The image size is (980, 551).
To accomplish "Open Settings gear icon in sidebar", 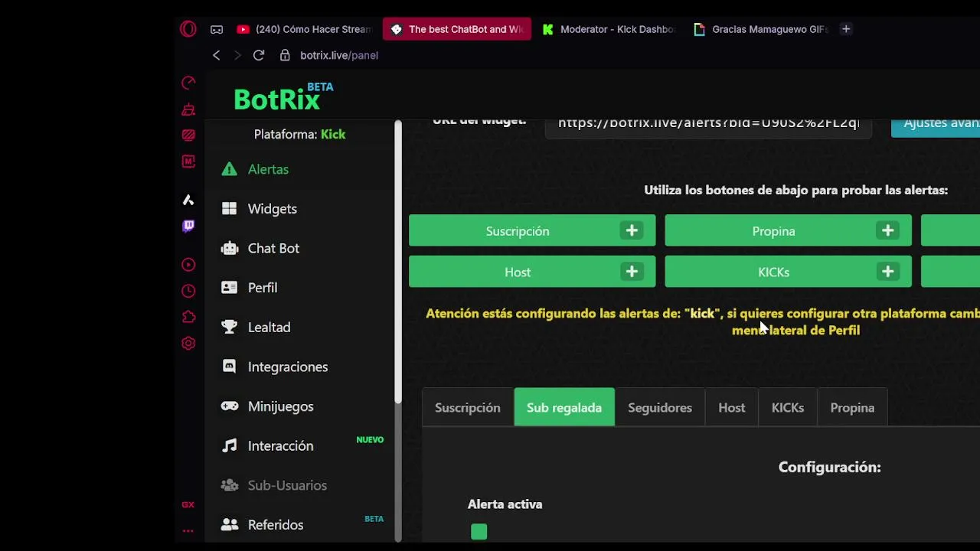I will click(x=188, y=343).
